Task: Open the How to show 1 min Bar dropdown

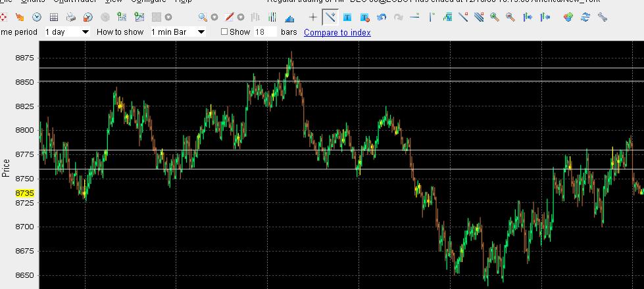Action: coord(178,32)
